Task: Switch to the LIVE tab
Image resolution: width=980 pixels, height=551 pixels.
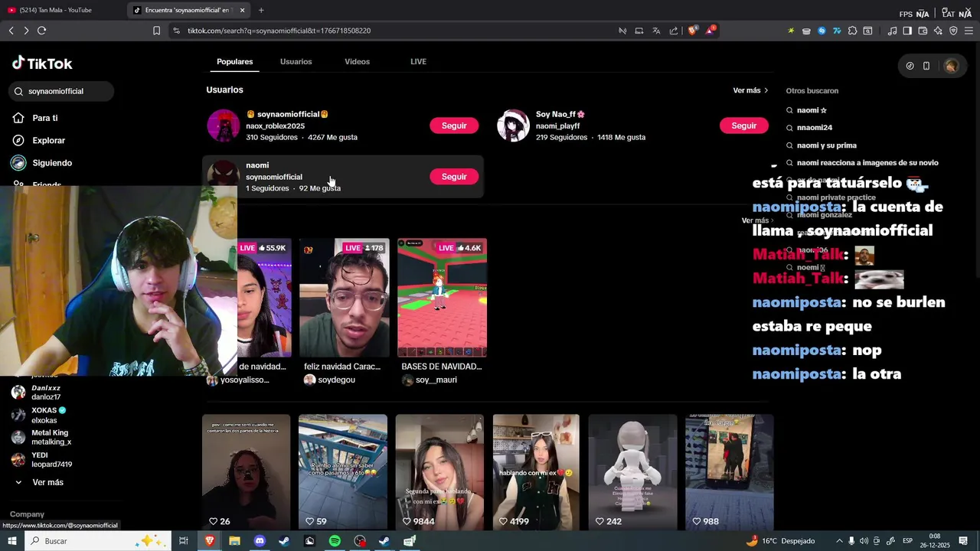Action: click(x=418, y=62)
